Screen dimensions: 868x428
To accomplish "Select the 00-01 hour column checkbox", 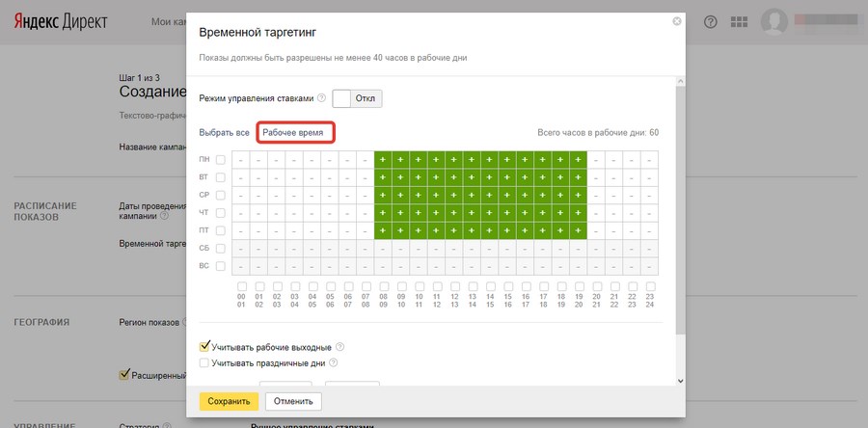I will pyautogui.click(x=242, y=287).
